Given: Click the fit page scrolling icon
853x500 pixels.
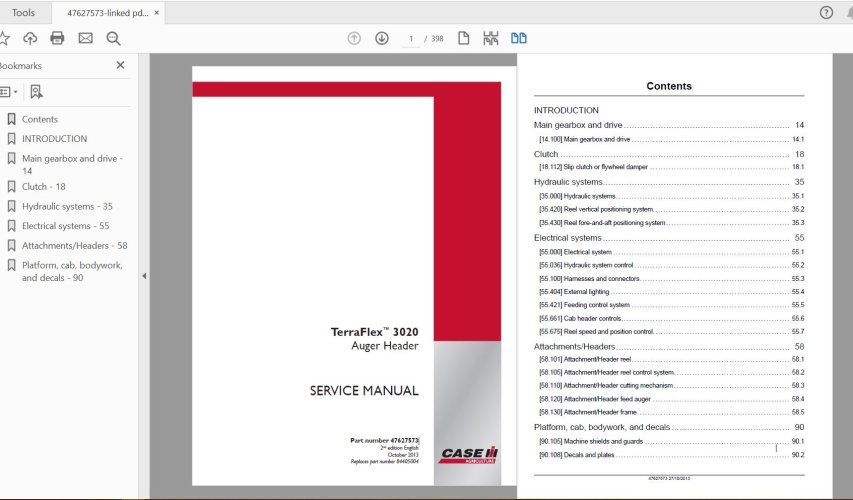Looking at the screenshot, I should pos(491,38).
